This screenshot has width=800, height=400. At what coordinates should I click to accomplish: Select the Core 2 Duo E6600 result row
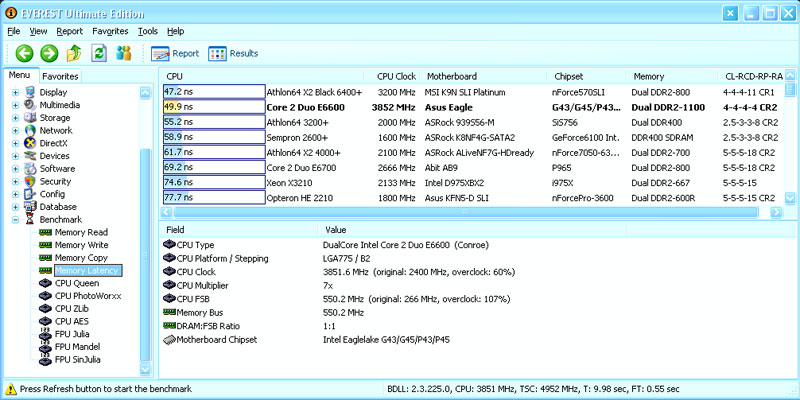[472, 108]
